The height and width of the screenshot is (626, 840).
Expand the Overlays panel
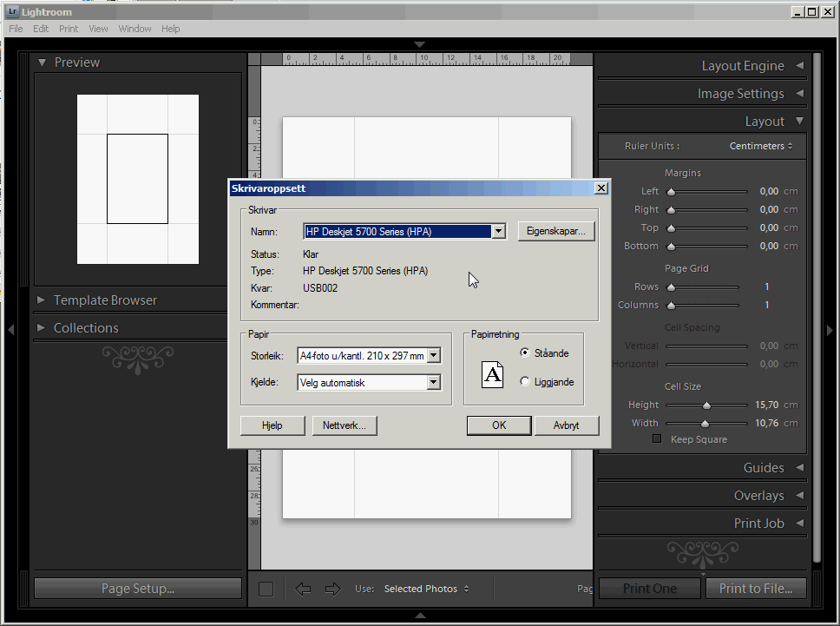pos(800,495)
